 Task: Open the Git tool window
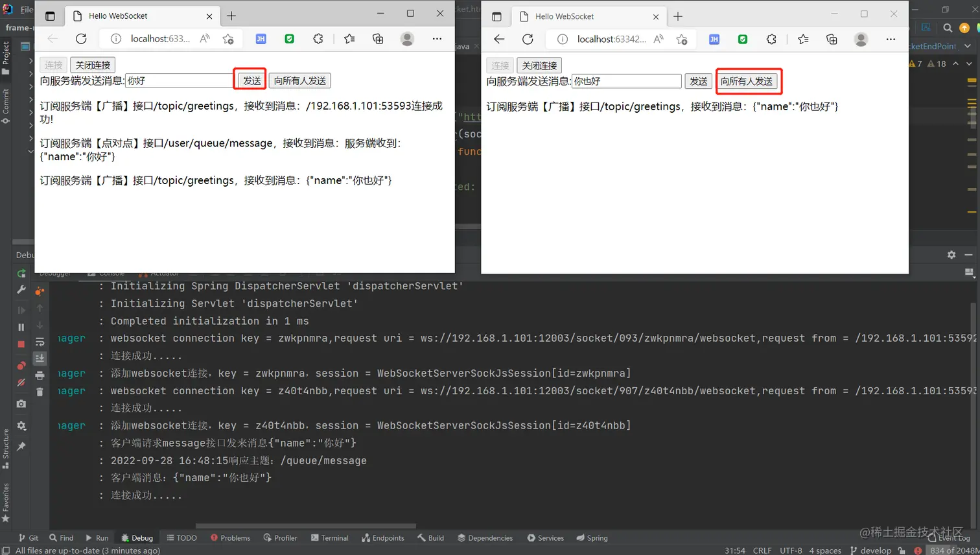pyautogui.click(x=28, y=538)
